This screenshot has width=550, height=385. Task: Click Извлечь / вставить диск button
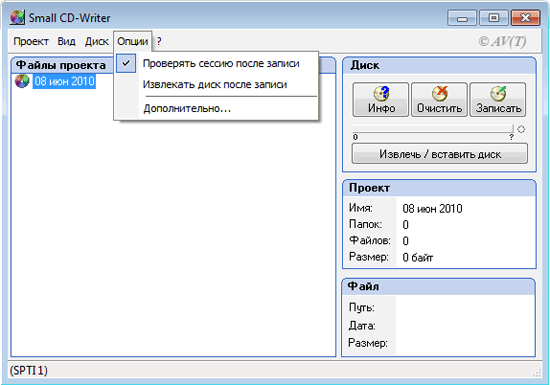440,154
